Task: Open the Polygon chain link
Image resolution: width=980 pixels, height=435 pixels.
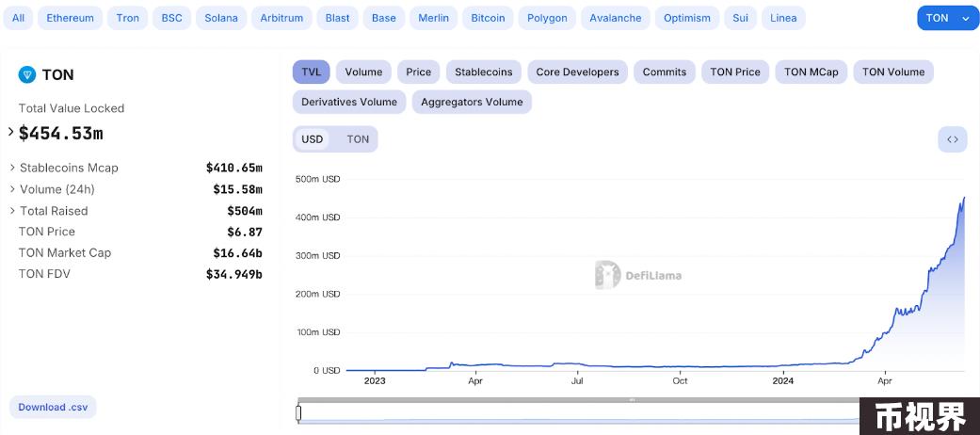Action: pyautogui.click(x=547, y=18)
